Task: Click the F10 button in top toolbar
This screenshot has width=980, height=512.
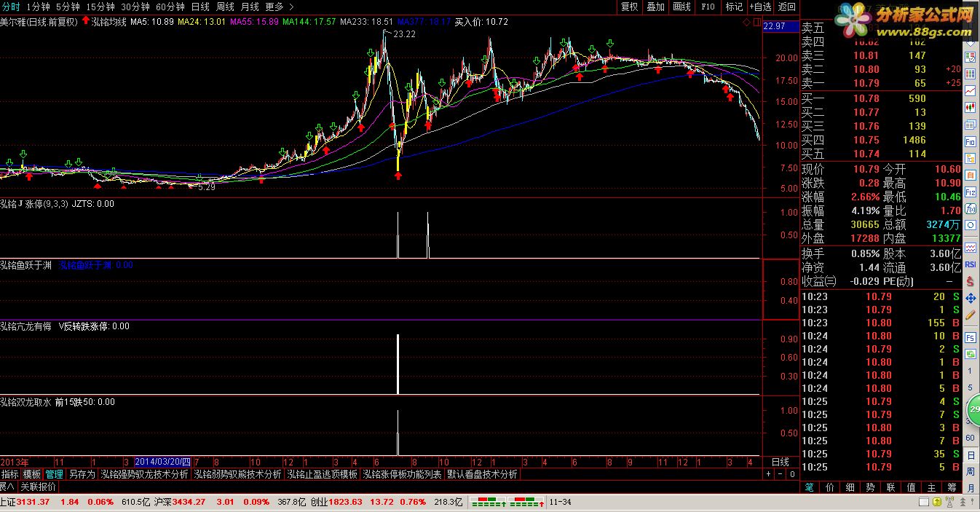Action: (x=708, y=7)
